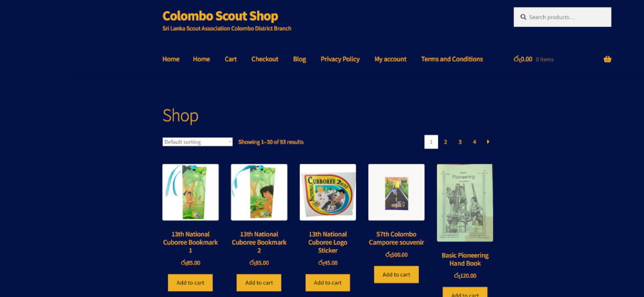
Task: Add 13th National Cuboree Bookmark 1 to cart
Action: click(190, 283)
